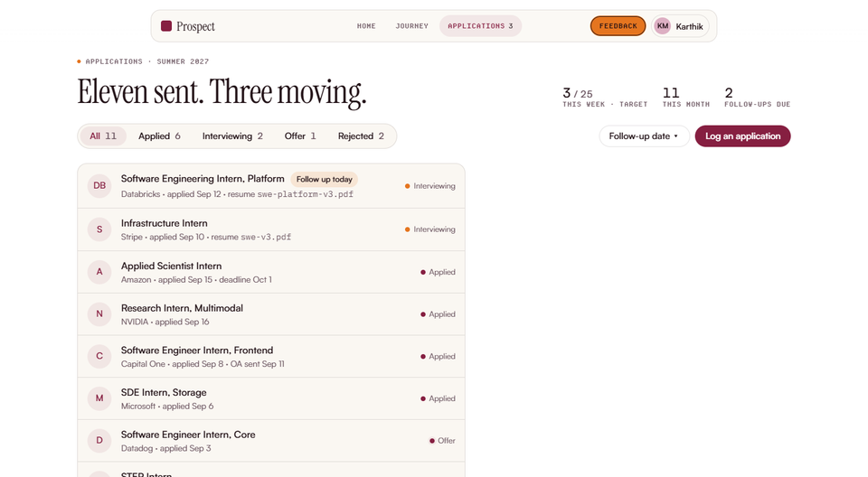Select the M avatar for Microsoft

(x=99, y=397)
